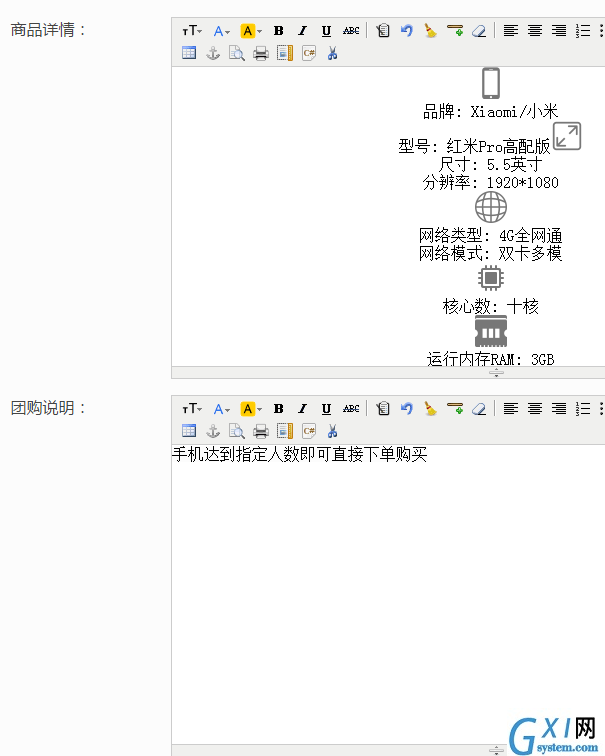The image size is (605, 756).
Task: Apply strikethrough (ABC) in 商品详情 editor
Action: point(351,31)
